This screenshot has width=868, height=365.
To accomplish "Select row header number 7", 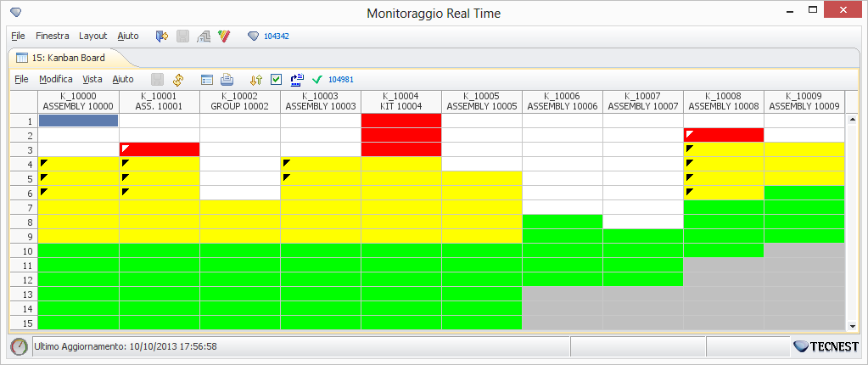I will coord(24,207).
